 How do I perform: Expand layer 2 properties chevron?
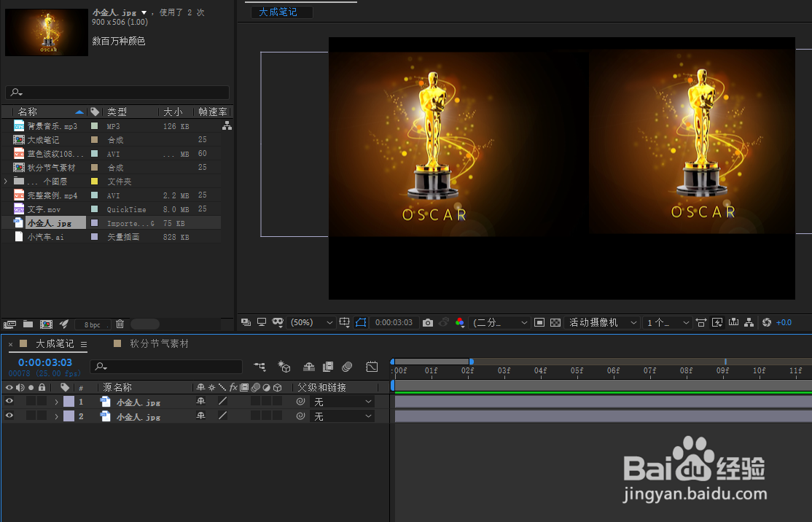(56, 416)
